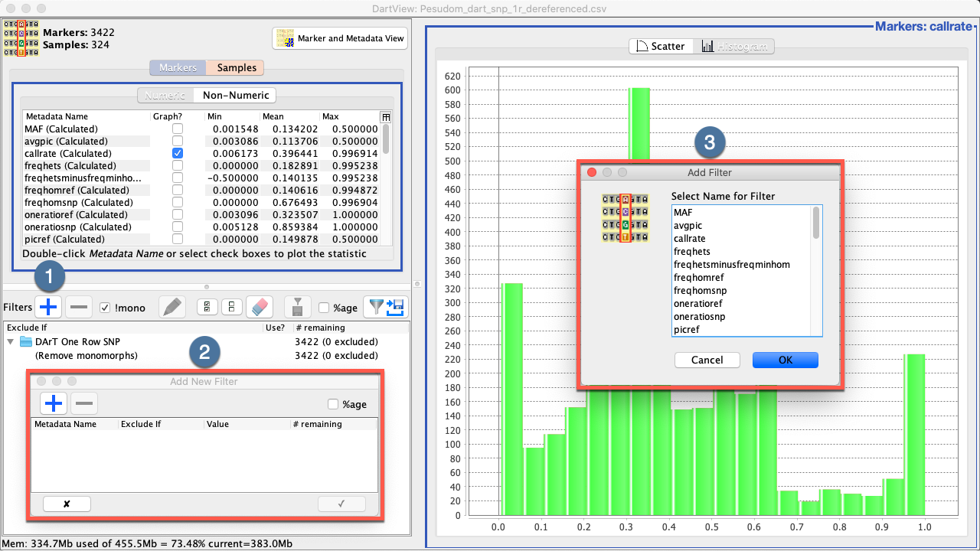Select picref in the filter name list
The width and height of the screenshot is (980, 551).
tap(741, 329)
